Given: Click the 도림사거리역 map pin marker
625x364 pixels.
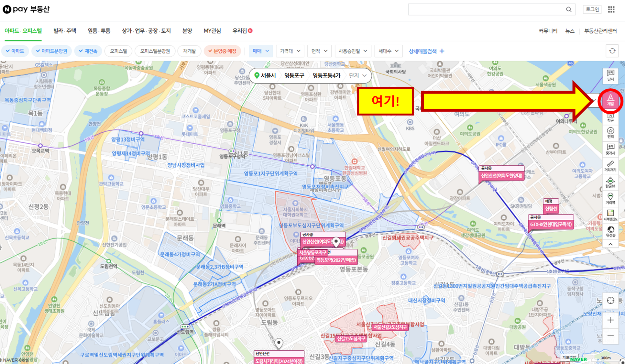Looking at the screenshot, I should click(x=279, y=343).
